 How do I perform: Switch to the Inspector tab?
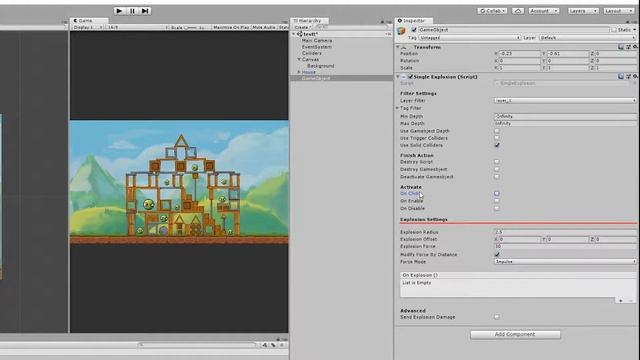coord(412,20)
